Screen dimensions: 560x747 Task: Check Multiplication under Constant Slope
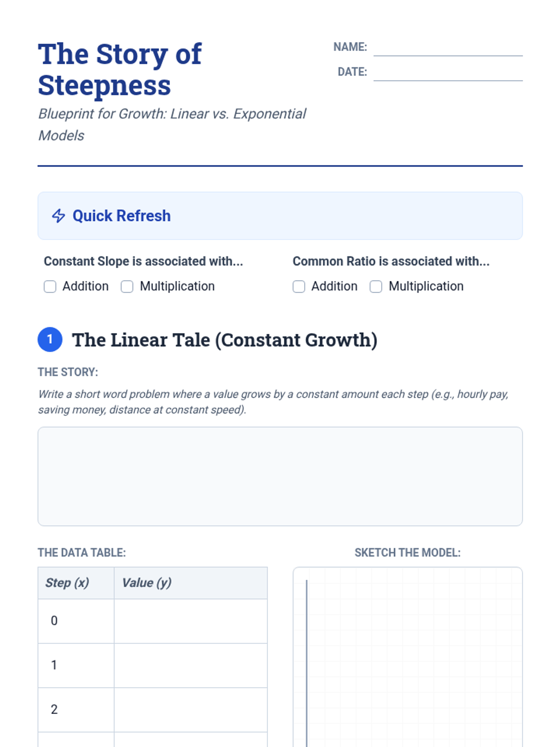tap(127, 287)
